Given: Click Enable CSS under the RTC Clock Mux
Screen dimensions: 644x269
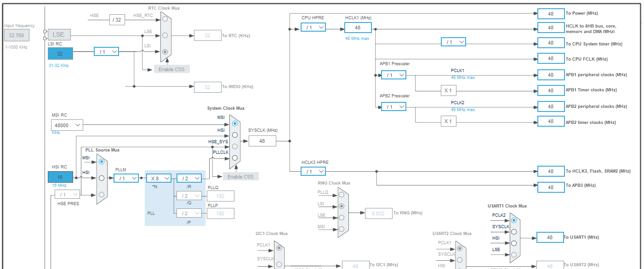Looking at the screenshot, I should tap(171, 68).
